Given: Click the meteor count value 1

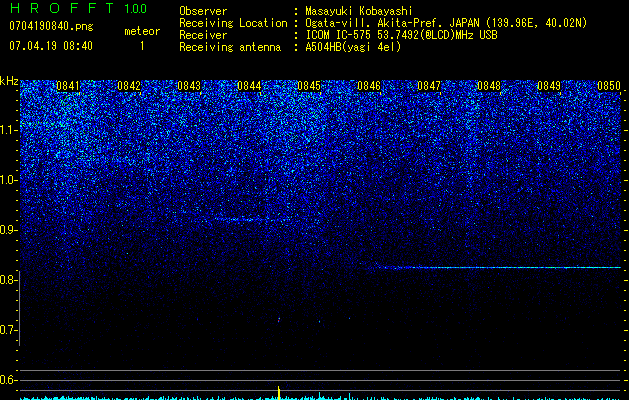Looking at the screenshot, I should click(x=142, y=46).
